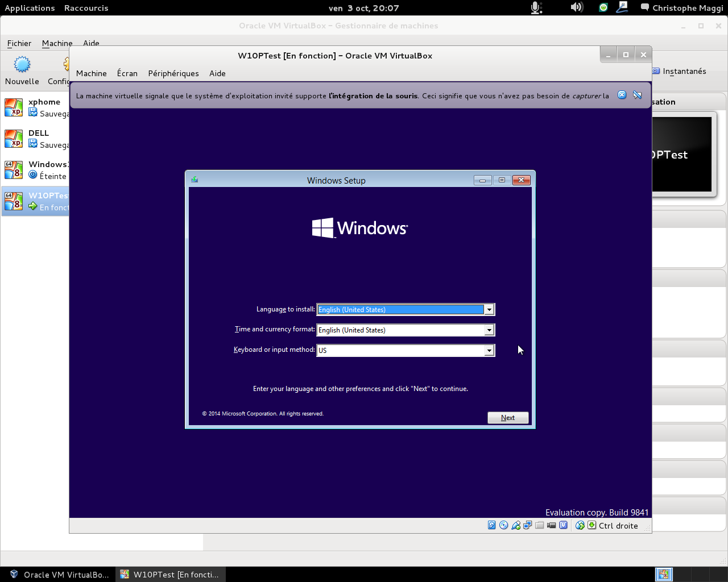Open the Machine menu of the VM window
This screenshot has height=582, width=728.
click(92, 73)
